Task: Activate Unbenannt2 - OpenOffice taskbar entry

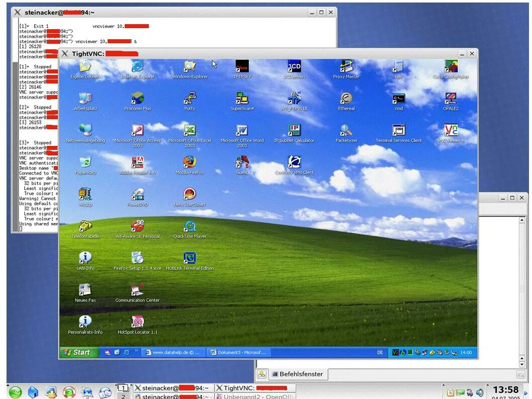Action: click(x=255, y=396)
